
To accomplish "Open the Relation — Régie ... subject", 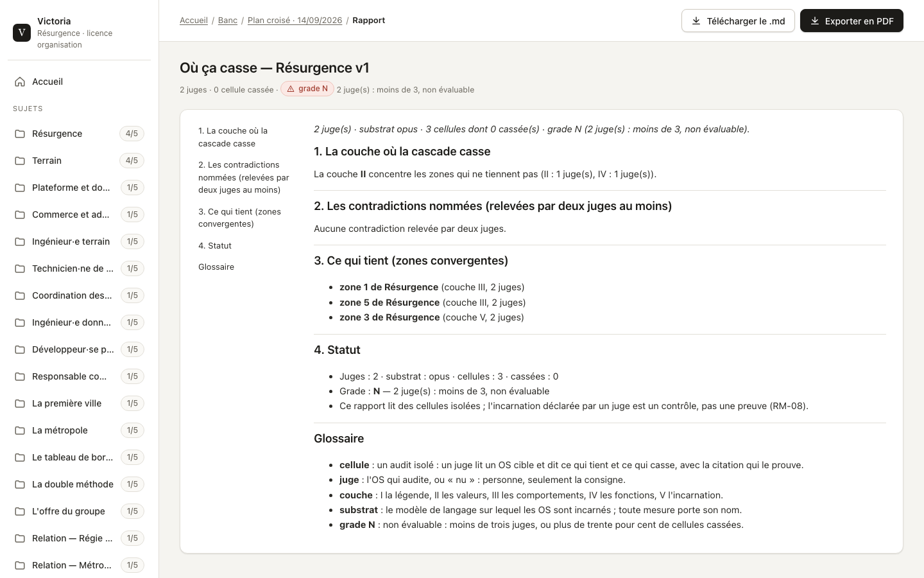I will point(79,538).
